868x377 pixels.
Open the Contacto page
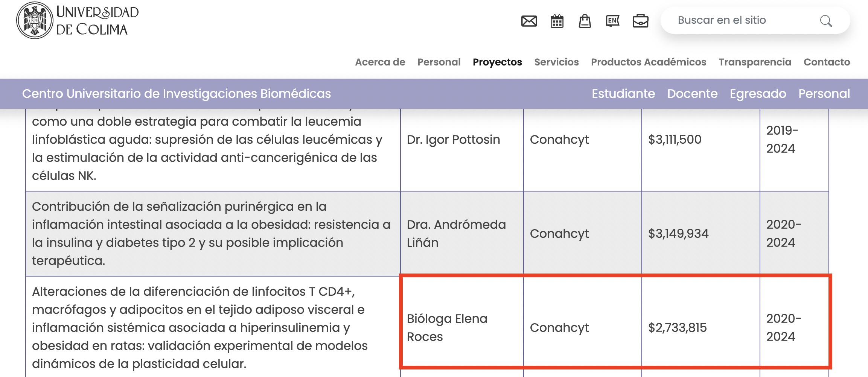coord(827,62)
